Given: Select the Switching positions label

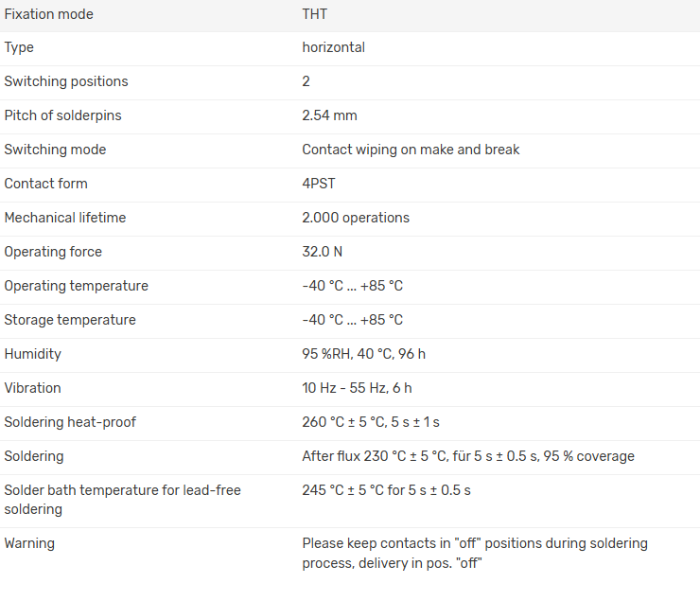Looking at the screenshot, I should [66, 81].
